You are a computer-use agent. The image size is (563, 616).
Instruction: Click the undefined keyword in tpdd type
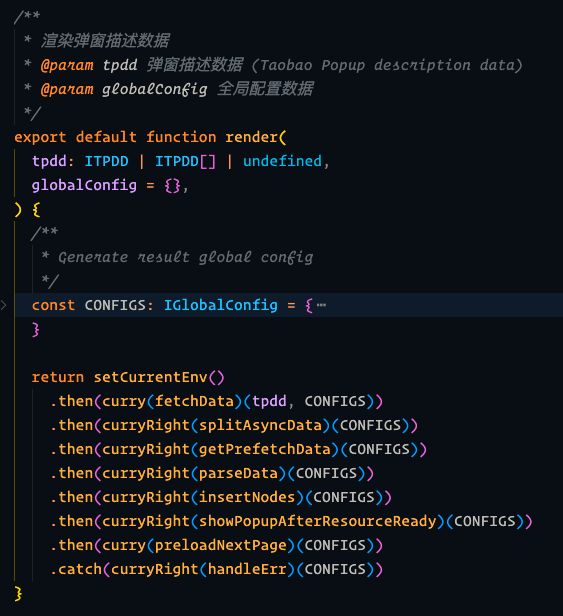point(282,161)
